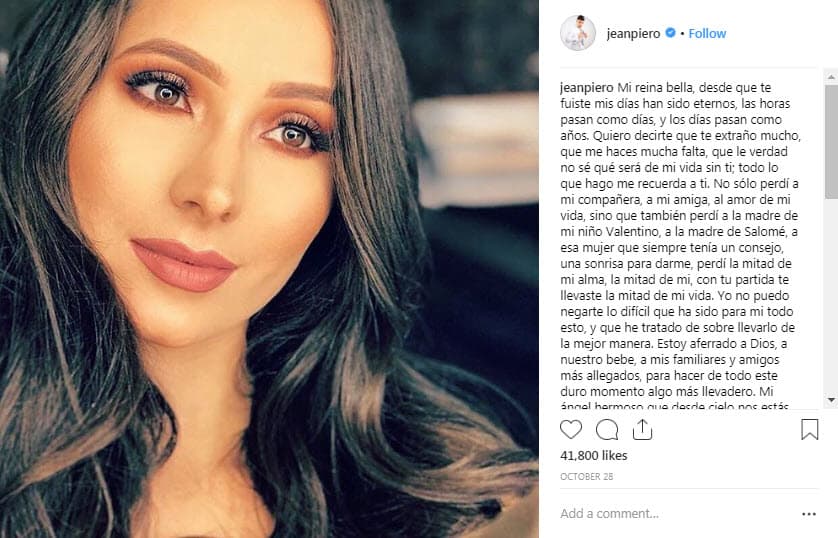
Task: Follow the jeanpiero account
Action: click(707, 33)
